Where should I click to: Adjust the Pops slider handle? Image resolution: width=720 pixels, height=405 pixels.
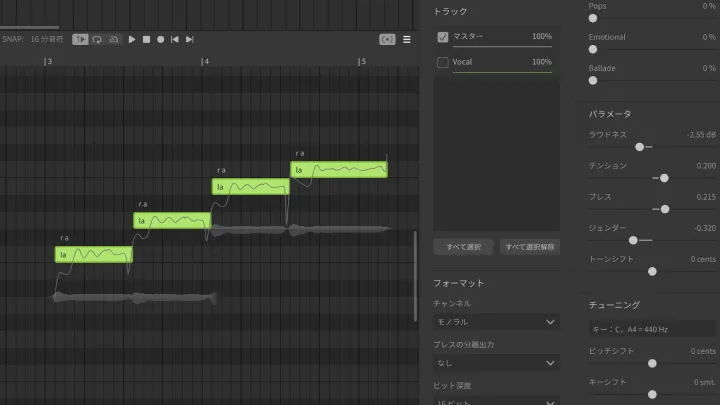[x=593, y=18]
